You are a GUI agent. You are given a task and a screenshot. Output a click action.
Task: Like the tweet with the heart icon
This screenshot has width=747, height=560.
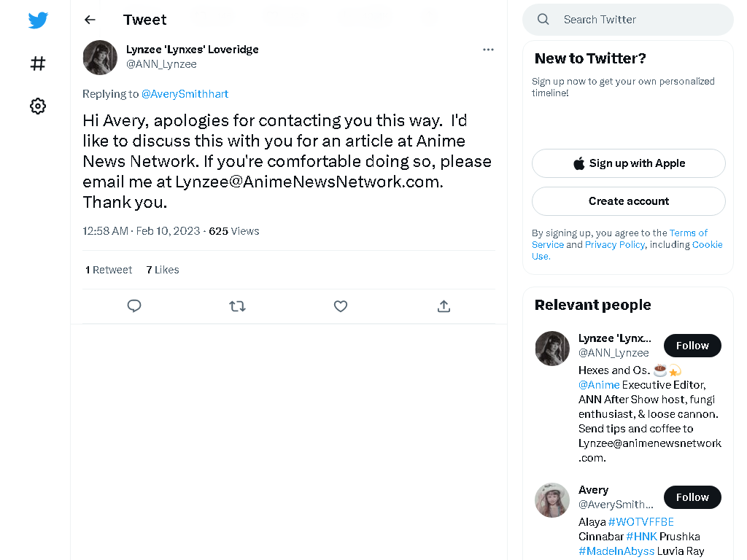[341, 306]
